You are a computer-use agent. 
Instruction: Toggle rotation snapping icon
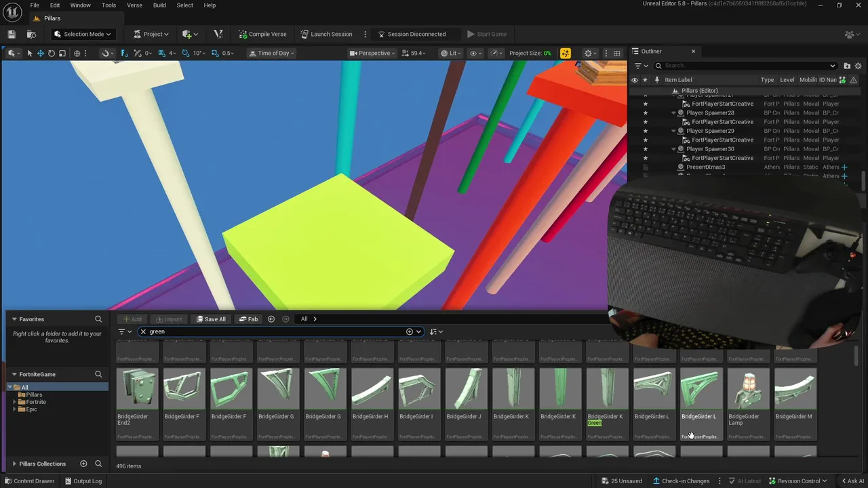[187, 53]
